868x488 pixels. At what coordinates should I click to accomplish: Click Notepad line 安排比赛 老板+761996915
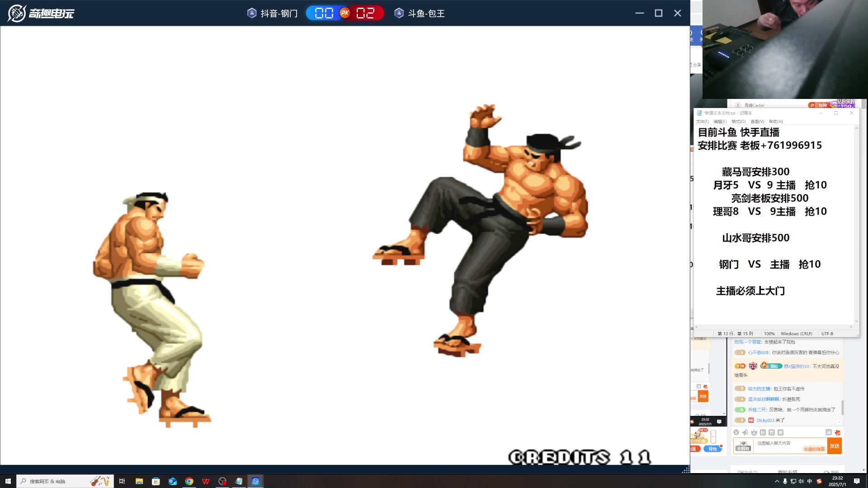coord(759,145)
